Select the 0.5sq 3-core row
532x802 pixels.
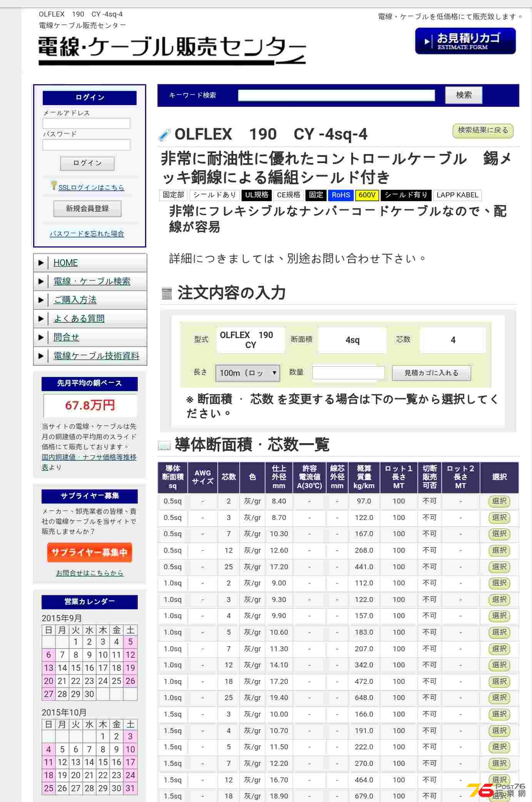pyautogui.click(x=499, y=518)
